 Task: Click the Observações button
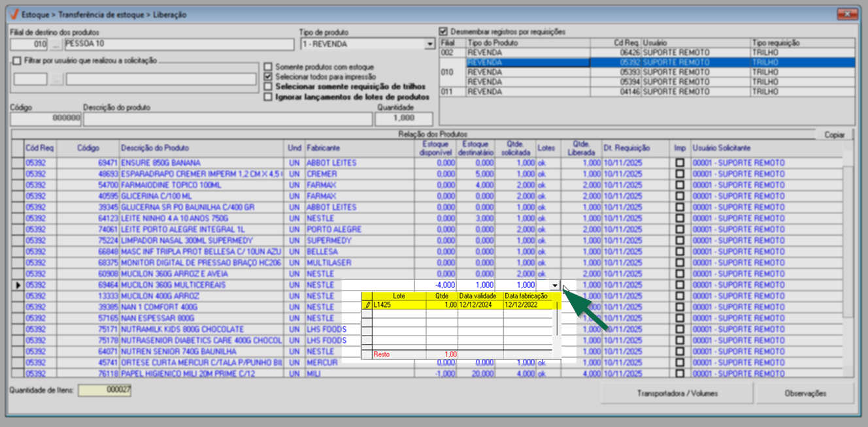coord(805,394)
